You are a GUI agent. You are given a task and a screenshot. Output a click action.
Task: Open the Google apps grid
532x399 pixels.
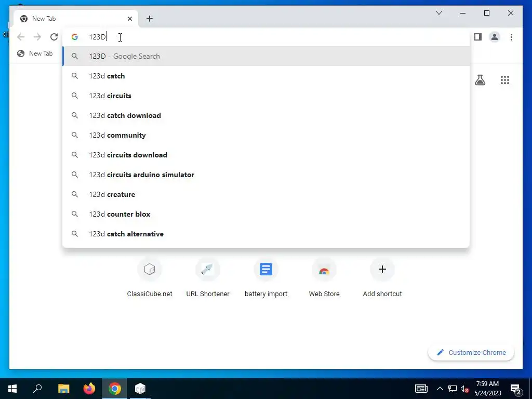tap(505, 80)
